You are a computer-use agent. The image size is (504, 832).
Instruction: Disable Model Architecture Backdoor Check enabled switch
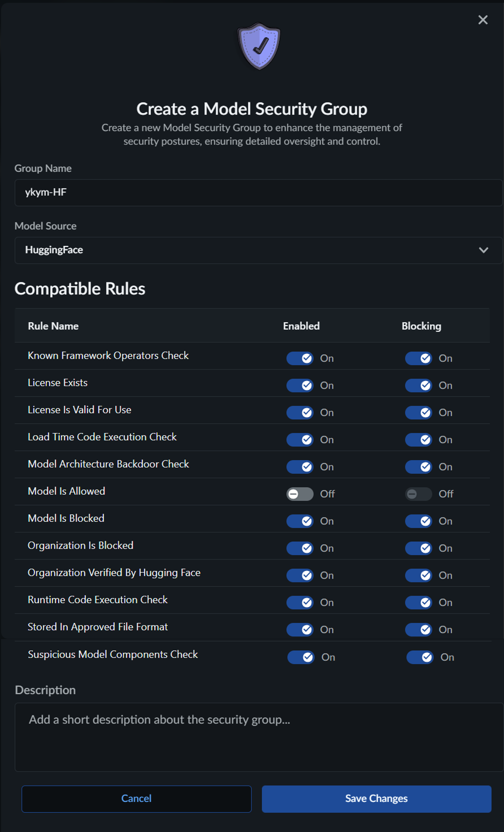(300, 467)
